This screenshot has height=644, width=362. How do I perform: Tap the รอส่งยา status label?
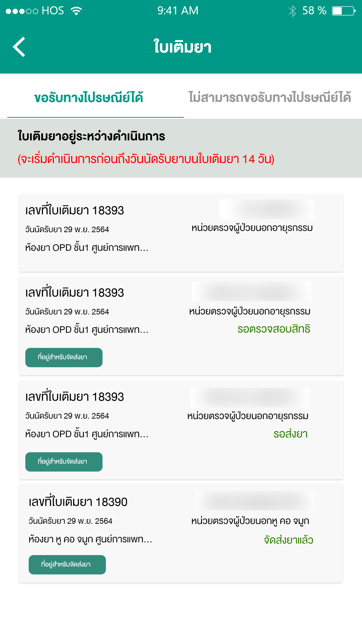point(291,434)
